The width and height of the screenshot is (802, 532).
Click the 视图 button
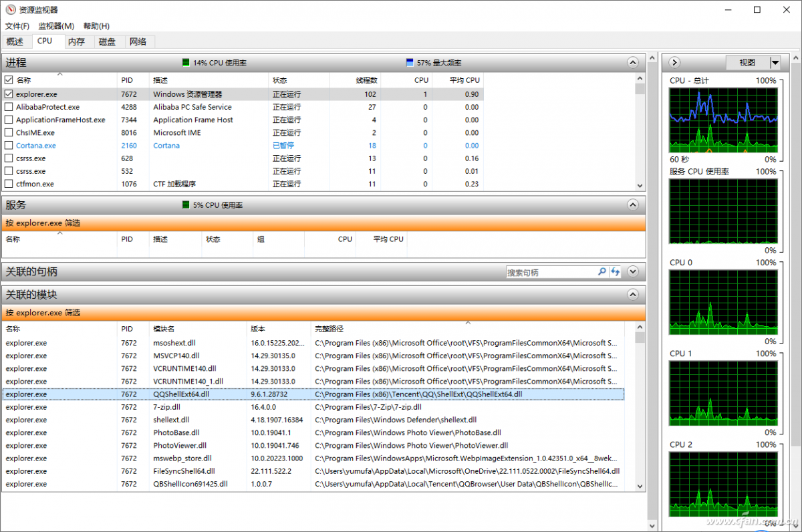(747, 63)
